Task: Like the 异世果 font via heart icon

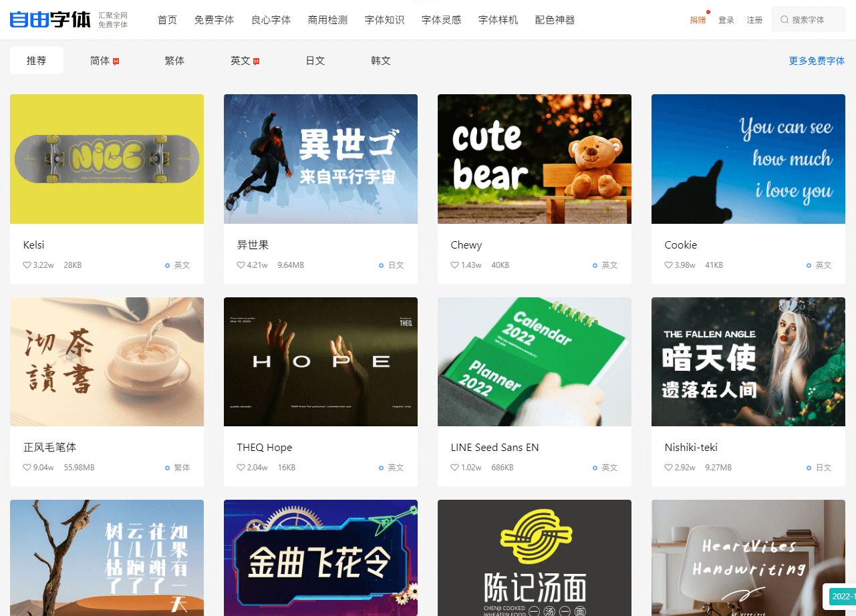Action: [241, 265]
